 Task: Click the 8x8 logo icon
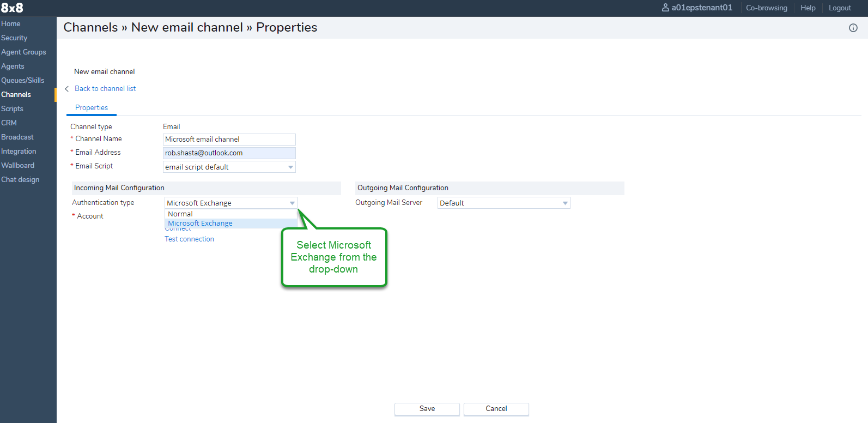(x=12, y=8)
